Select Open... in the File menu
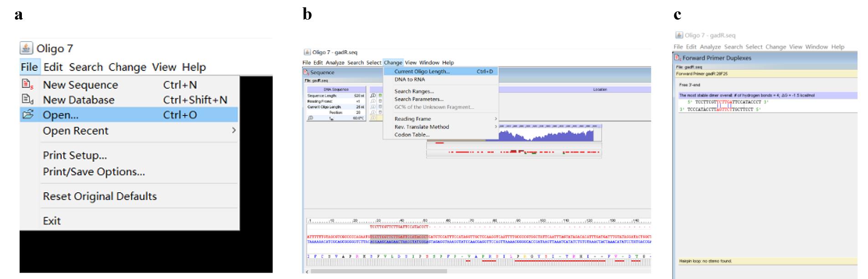The height and width of the screenshot is (279, 868). point(129,115)
